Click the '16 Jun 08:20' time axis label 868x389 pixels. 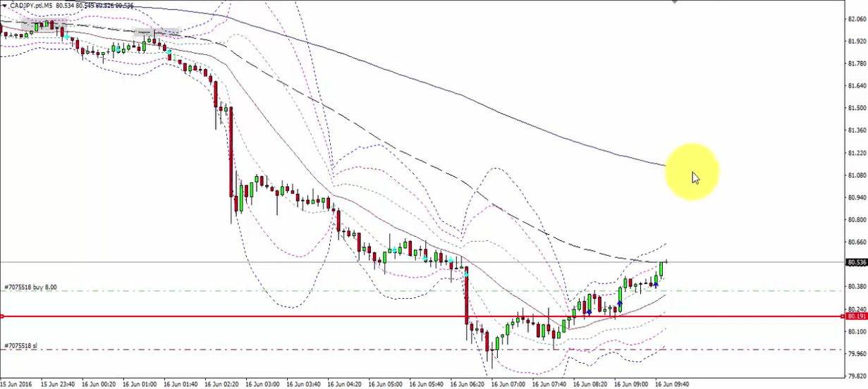[x=590, y=385]
